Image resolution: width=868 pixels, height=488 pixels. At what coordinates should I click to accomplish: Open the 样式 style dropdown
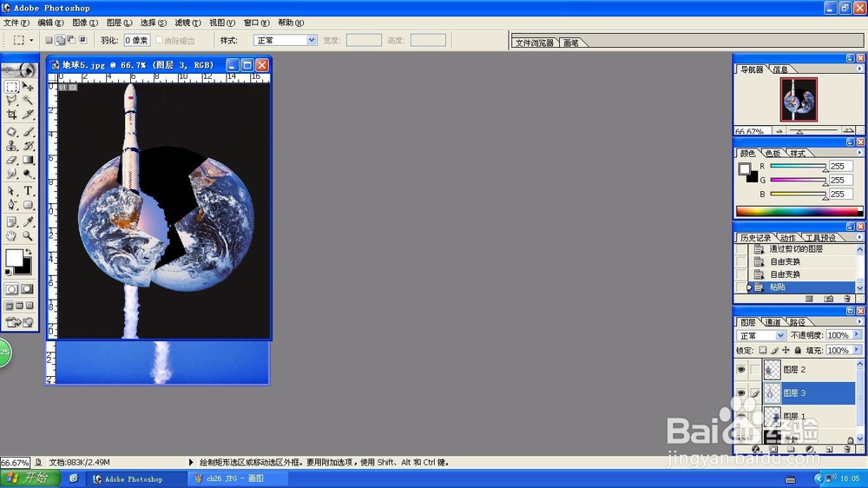click(x=311, y=40)
